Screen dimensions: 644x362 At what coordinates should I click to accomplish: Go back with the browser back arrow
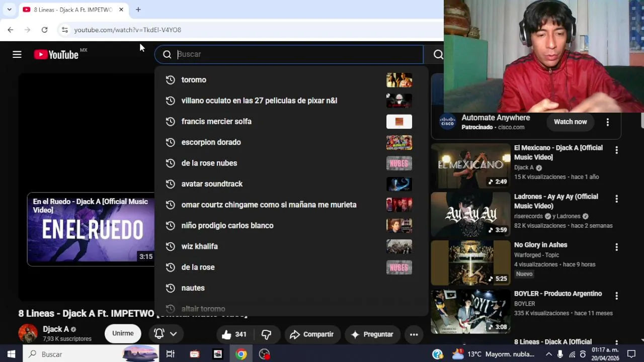click(11, 30)
